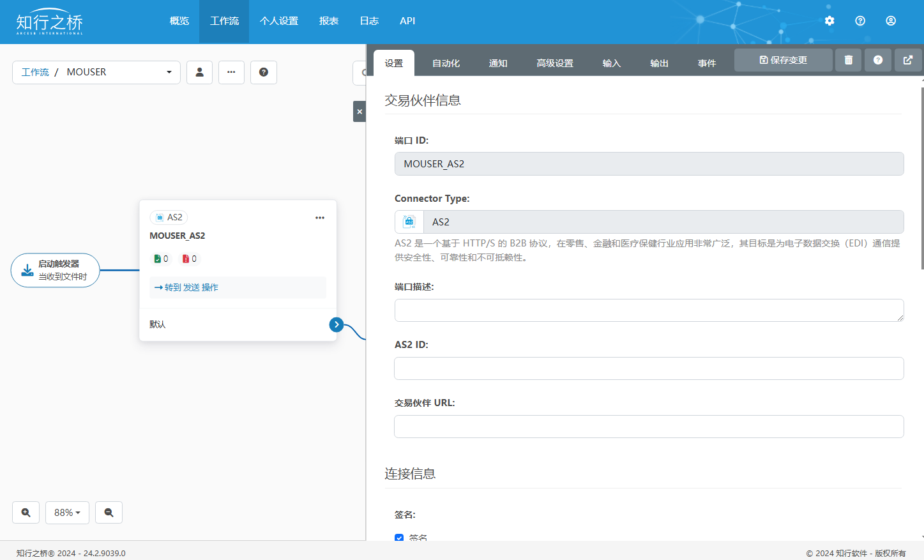The image size is (924, 560).
Task: Open help circle icon in top header
Action: [860, 21]
